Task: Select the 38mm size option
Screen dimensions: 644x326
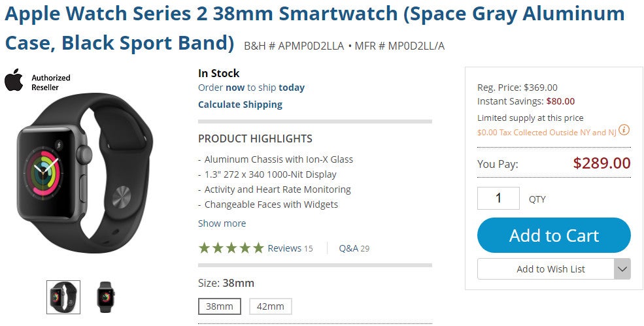Action: coord(219,306)
